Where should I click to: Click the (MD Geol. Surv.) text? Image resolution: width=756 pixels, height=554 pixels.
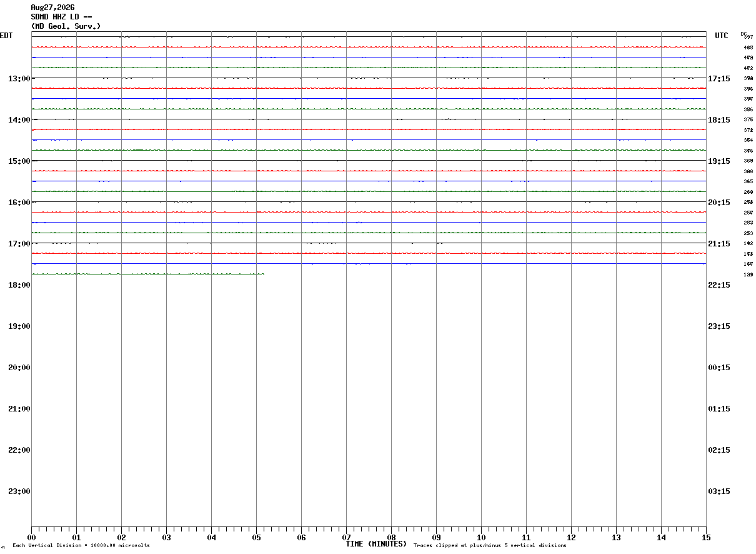point(66,26)
